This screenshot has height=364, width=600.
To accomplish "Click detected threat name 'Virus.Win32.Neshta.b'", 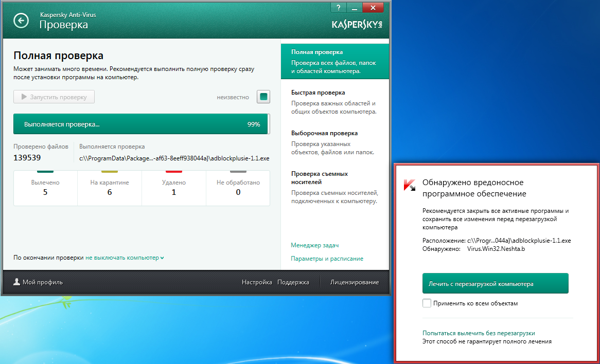I will (x=496, y=249).
